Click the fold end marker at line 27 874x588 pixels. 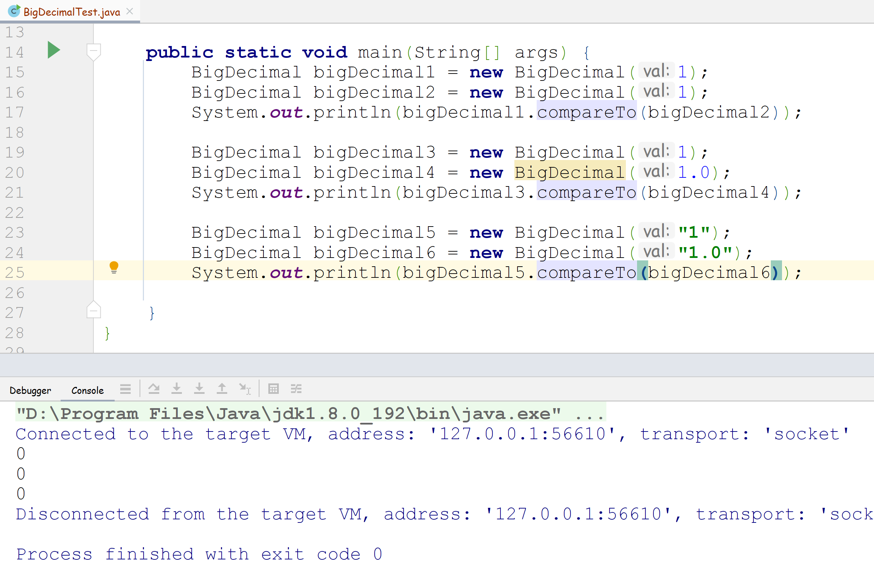pyautogui.click(x=93, y=311)
